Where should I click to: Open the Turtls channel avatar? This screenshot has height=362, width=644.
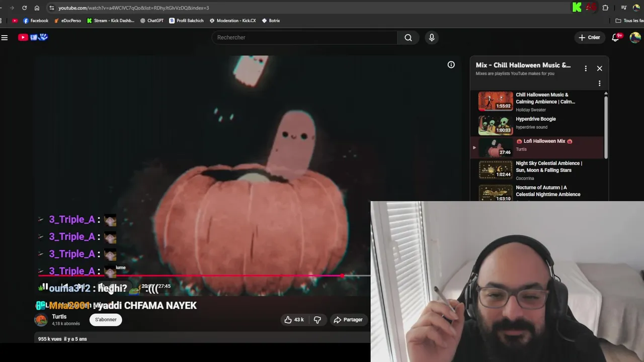(41, 320)
